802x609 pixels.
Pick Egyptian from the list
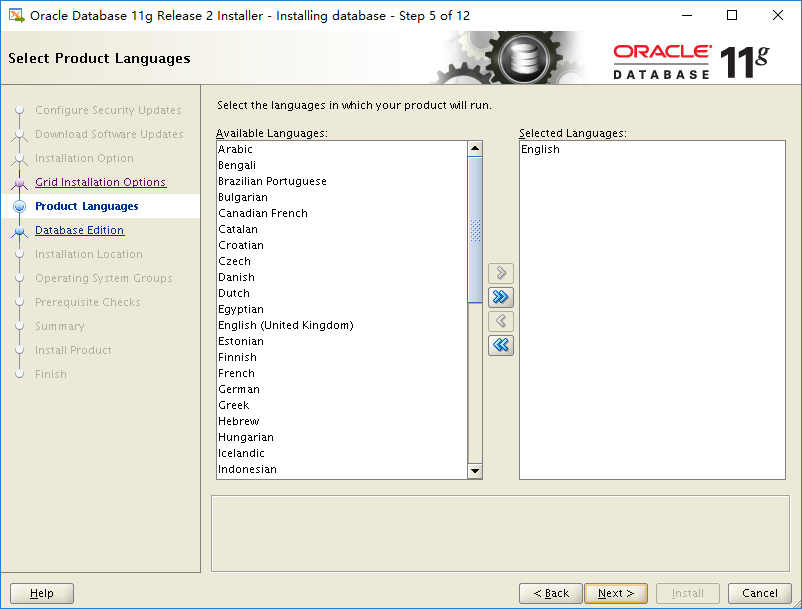tap(342, 309)
